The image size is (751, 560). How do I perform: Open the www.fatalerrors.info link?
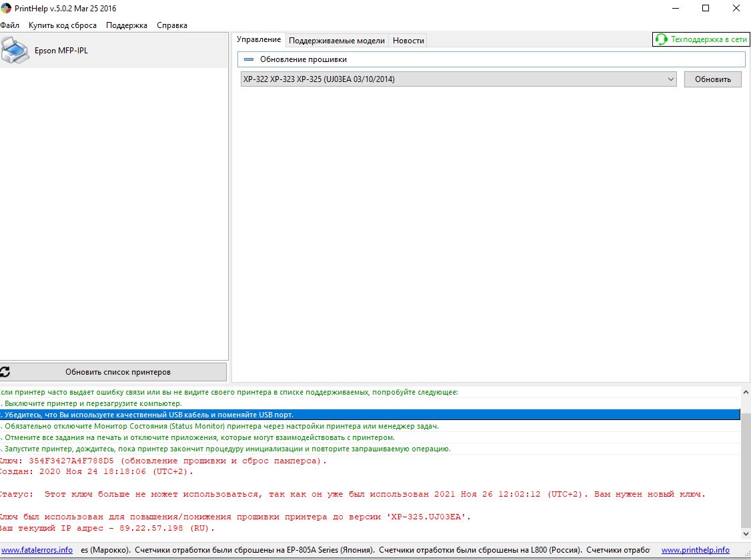[37, 550]
